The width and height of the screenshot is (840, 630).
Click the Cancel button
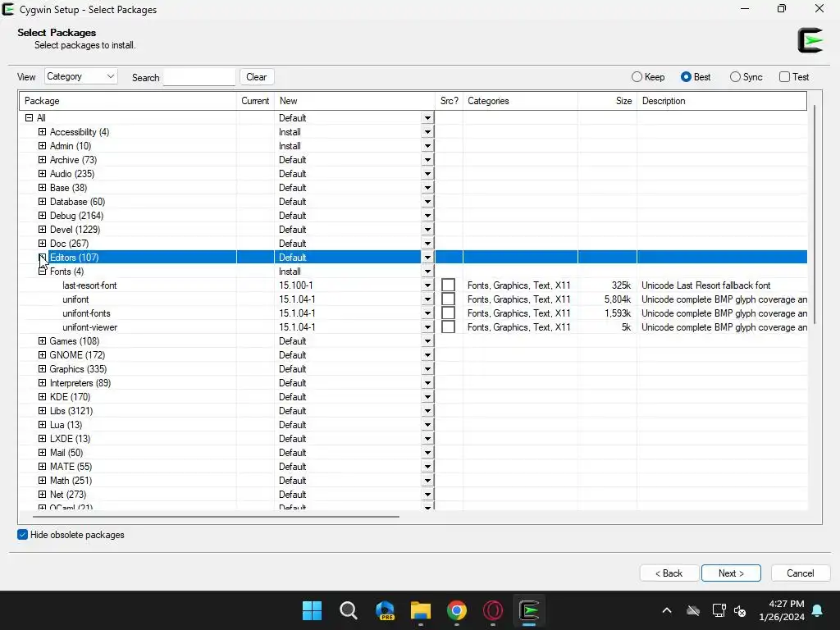(801, 573)
